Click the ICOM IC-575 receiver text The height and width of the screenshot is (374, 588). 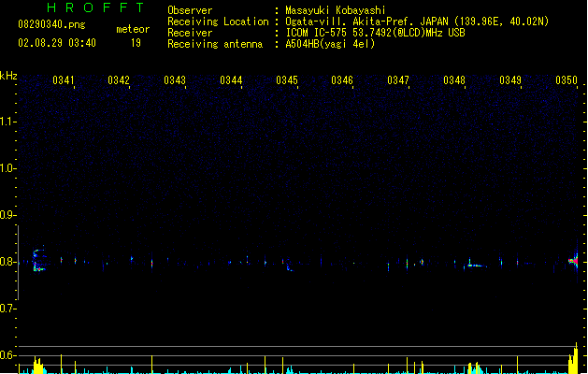point(376,33)
